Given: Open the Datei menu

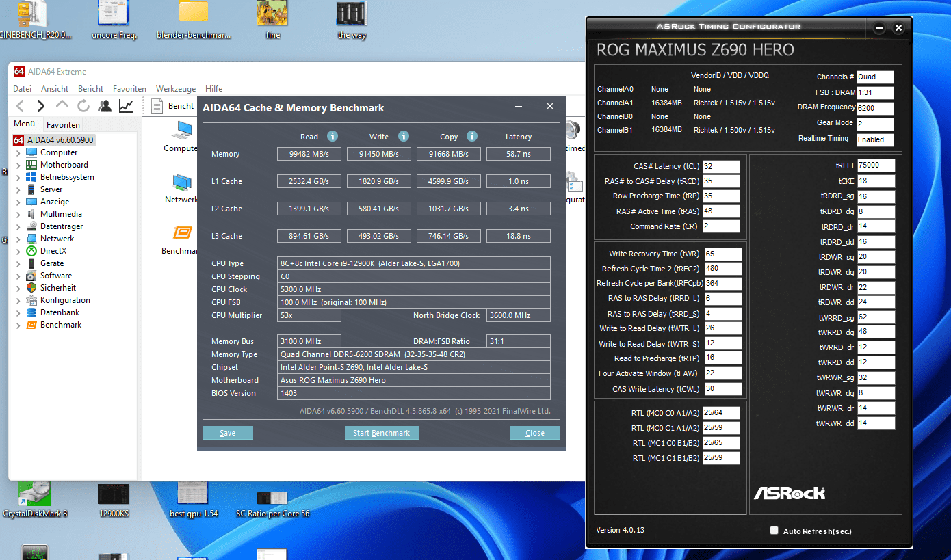Looking at the screenshot, I should (x=23, y=89).
